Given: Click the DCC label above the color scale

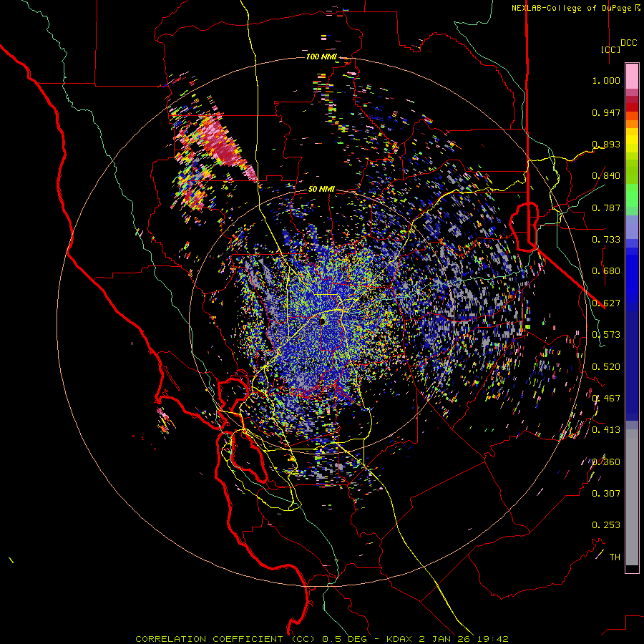Looking at the screenshot, I should (x=628, y=43).
